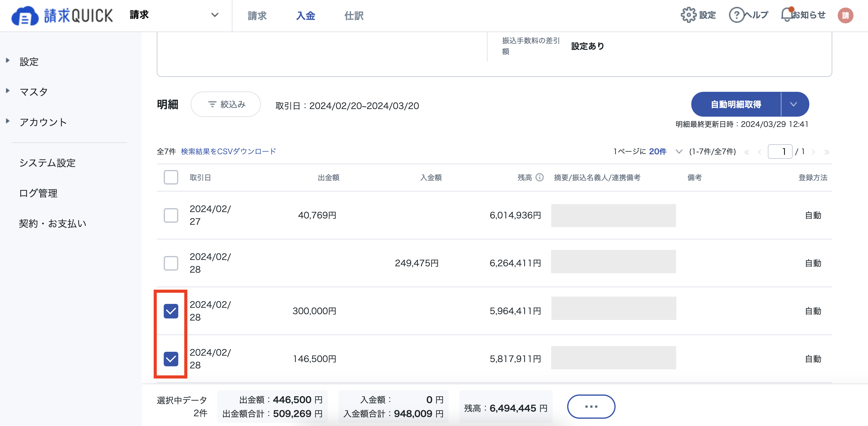
Task: Click page number input field
Action: point(780,152)
